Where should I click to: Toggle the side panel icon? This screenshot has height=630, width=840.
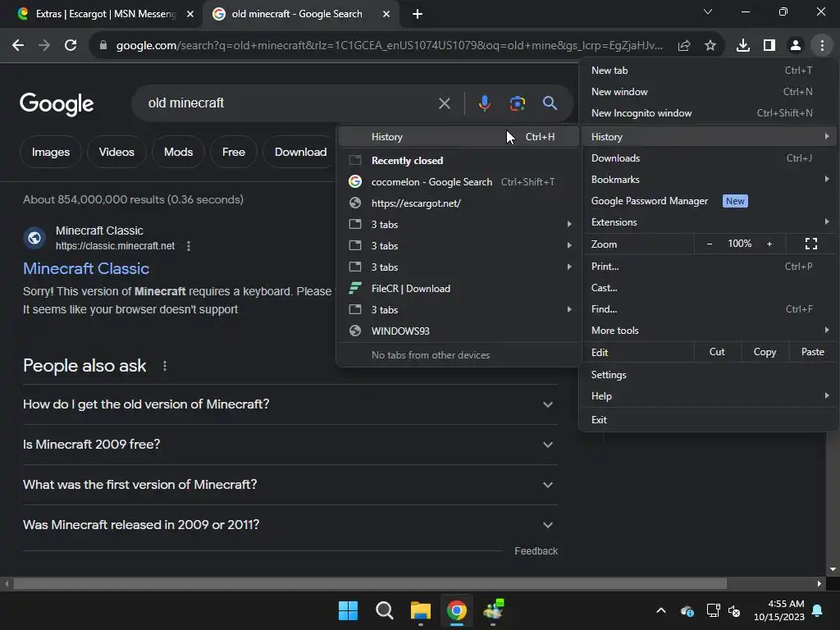point(769,46)
